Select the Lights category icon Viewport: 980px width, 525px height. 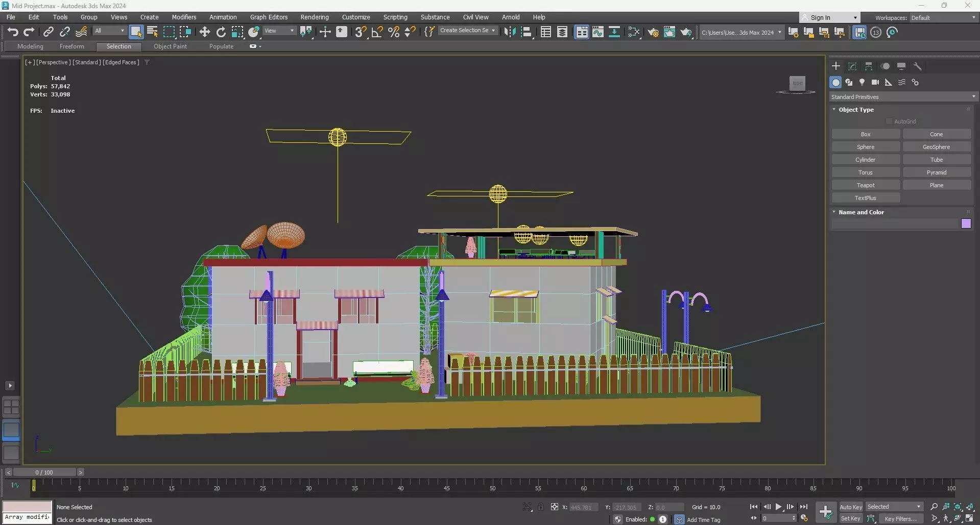pyautogui.click(x=862, y=82)
